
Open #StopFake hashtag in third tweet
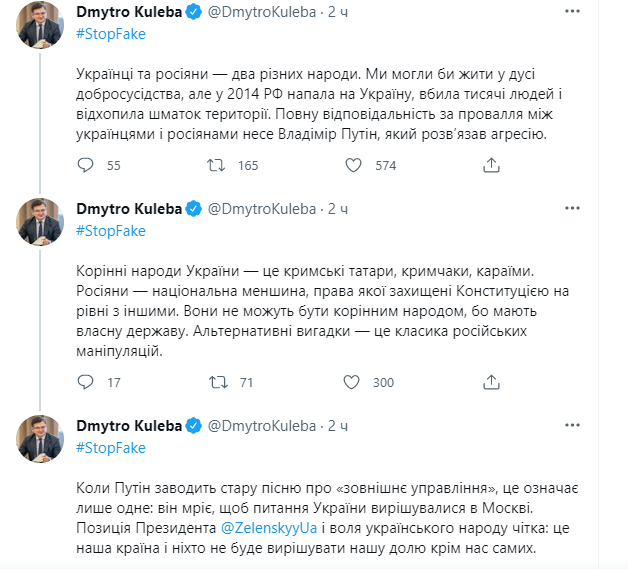coord(111,447)
